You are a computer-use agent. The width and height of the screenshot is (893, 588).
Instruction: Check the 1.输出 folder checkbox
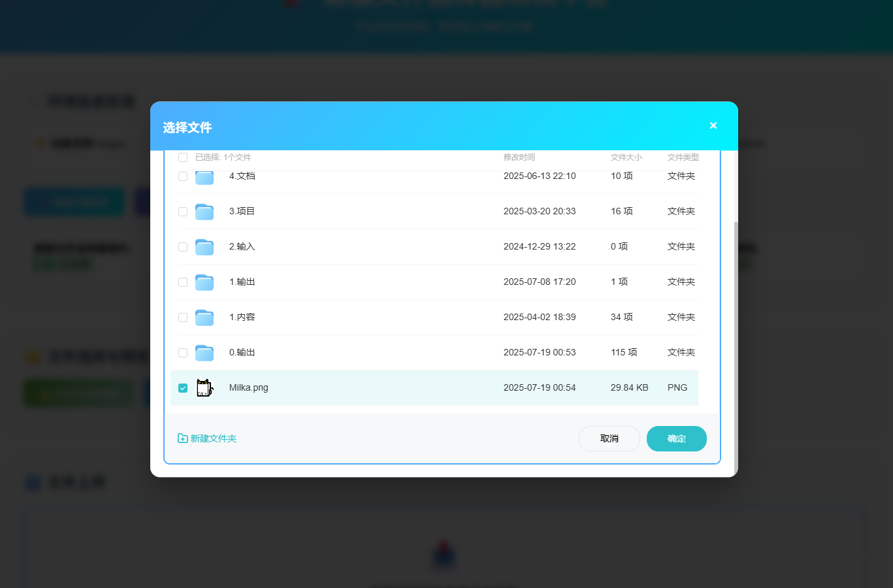(x=183, y=282)
